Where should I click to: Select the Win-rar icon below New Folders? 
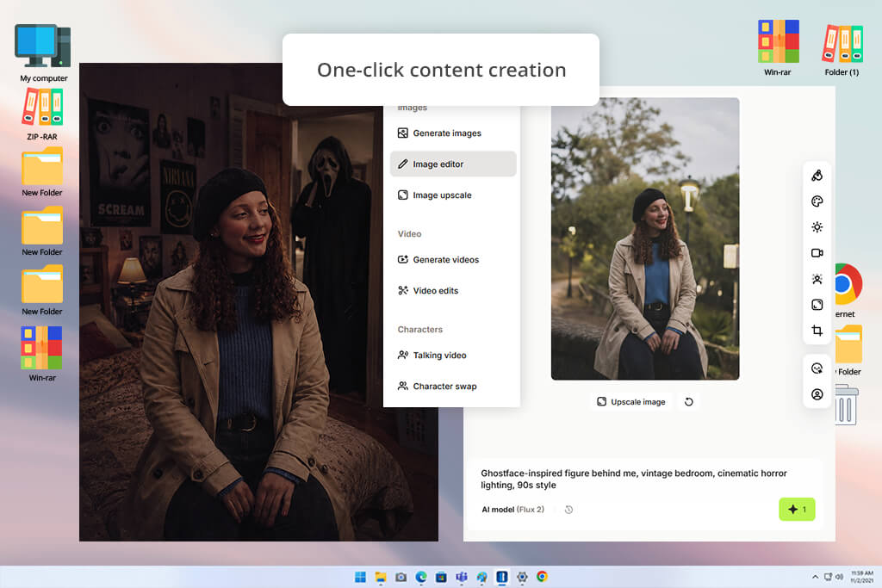pos(42,354)
